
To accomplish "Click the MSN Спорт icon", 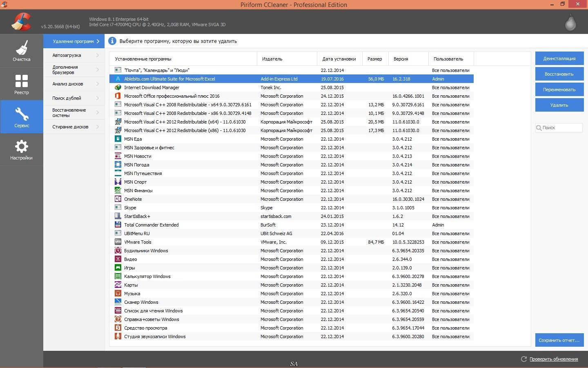I will pyautogui.click(x=118, y=182).
